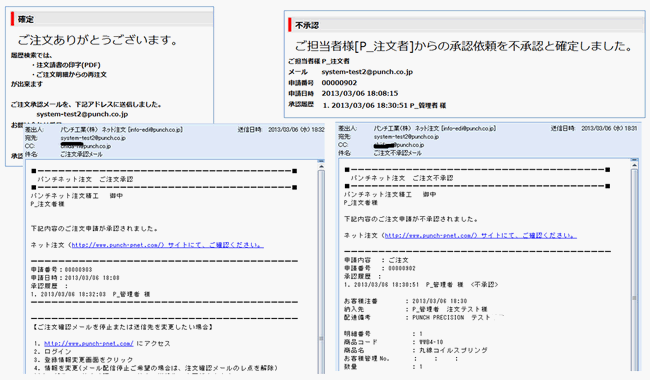Select the mail address in 不承認 panel
The height and width of the screenshot is (380, 650).
tap(367, 72)
